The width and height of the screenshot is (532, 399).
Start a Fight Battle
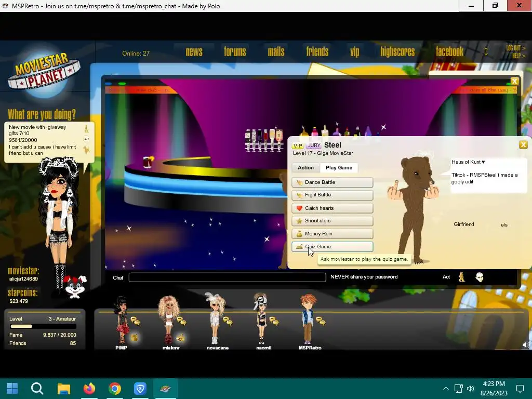coord(332,195)
